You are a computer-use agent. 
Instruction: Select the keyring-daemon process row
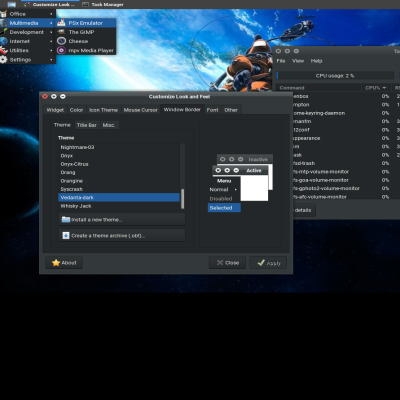[x=347, y=113]
